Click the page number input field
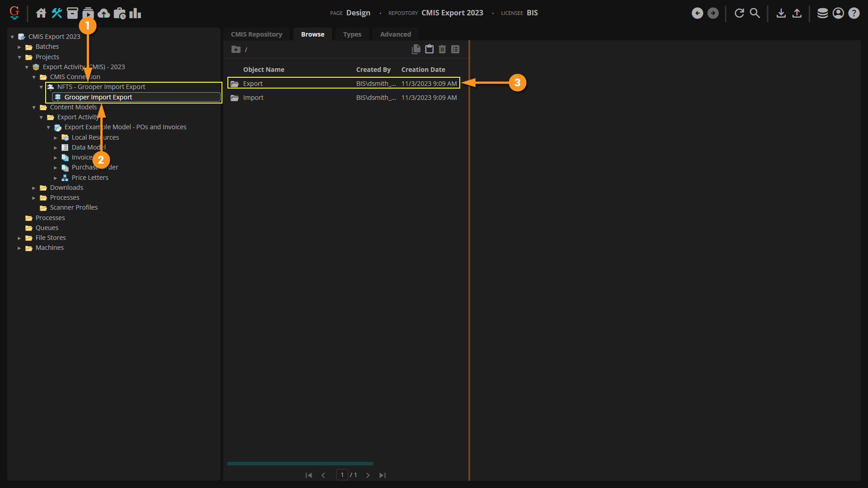This screenshot has width=868, height=488. [342, 475]
